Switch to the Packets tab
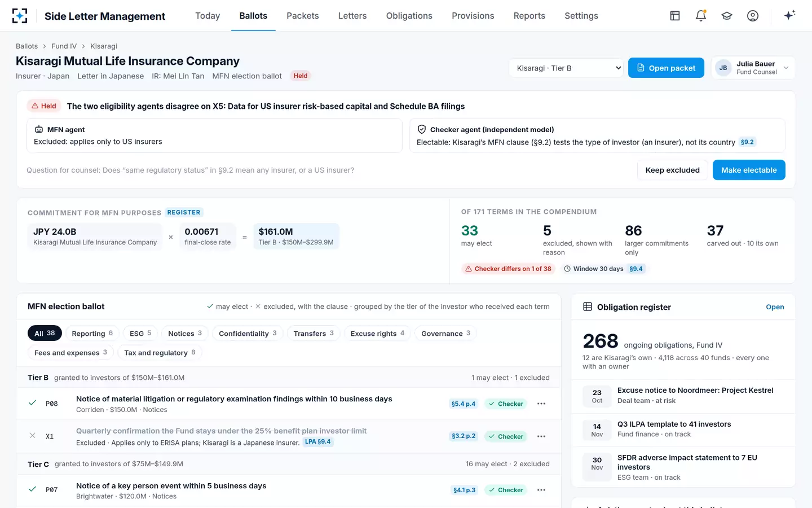Screen dimensions: 812x508 303,16
